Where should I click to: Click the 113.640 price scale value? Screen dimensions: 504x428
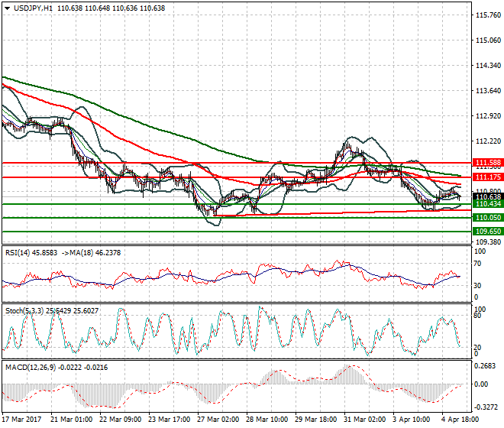tap(488, 91)
